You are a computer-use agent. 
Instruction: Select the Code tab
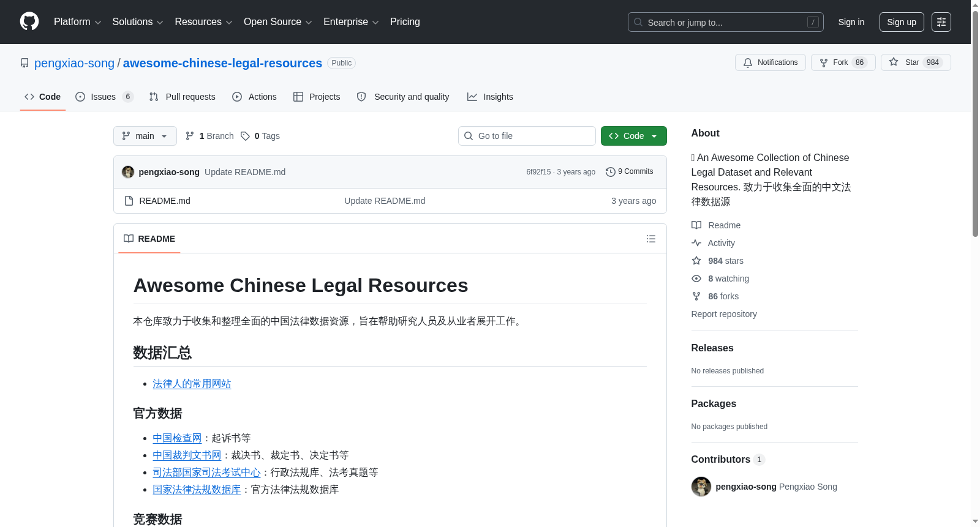pos(42,97)
